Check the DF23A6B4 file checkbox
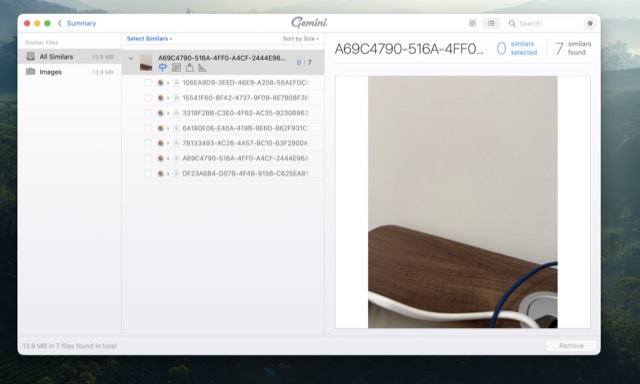The height and width of the screenshot is (384, 640). pyautogui.click(x=148, y=173)
